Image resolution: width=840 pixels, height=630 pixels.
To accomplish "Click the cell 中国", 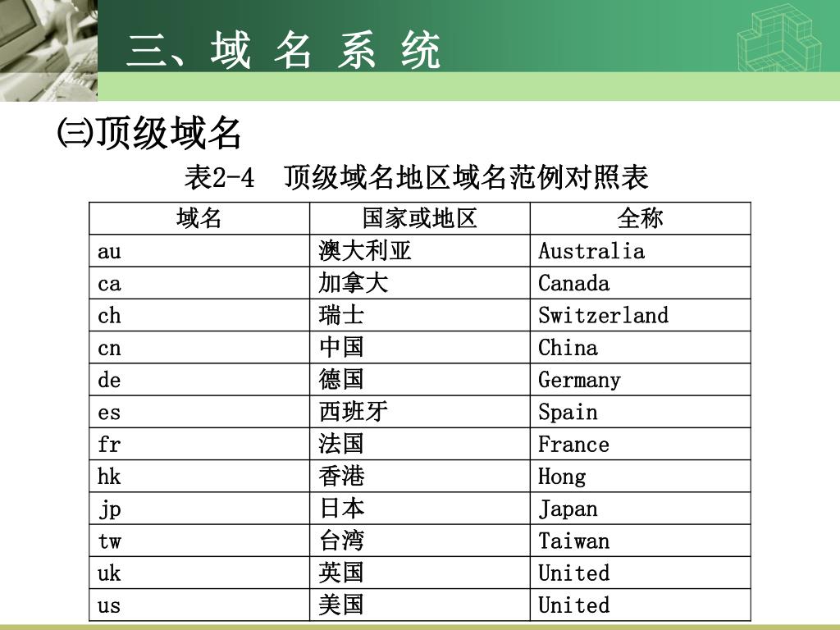I will point(420,347).
